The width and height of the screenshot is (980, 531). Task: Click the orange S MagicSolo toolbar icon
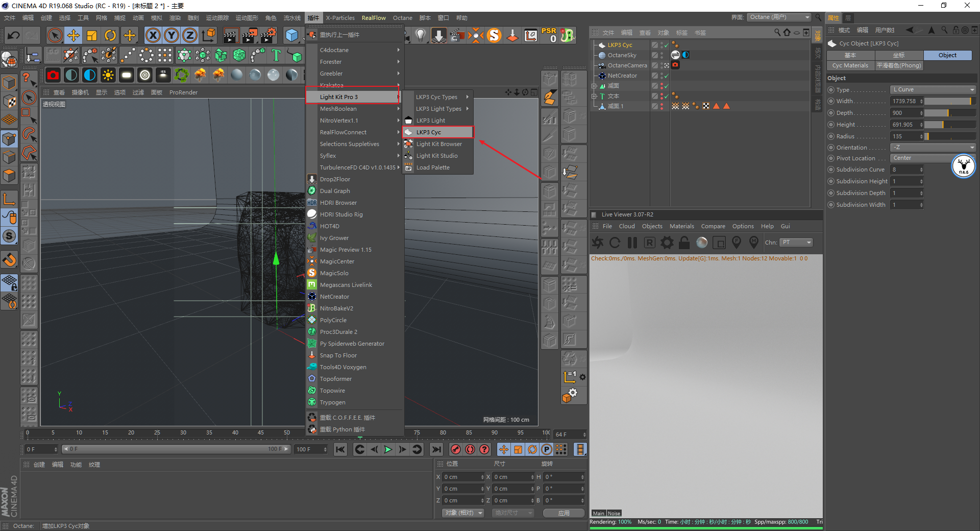point(494,35)
